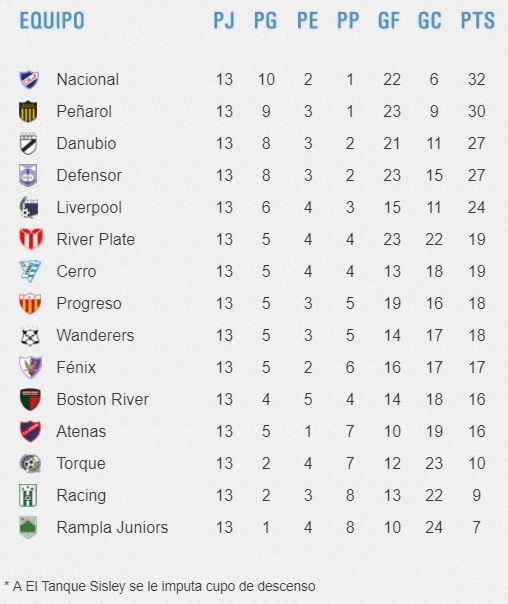Select the PJ column header
Viewport: 508px width, 604px height.
pos(224,20)
